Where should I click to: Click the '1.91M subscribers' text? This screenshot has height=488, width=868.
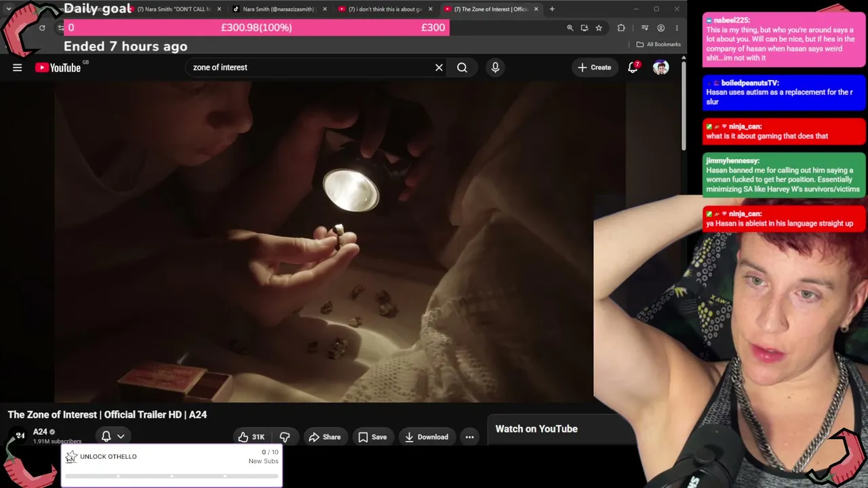(x=57, y=441)
